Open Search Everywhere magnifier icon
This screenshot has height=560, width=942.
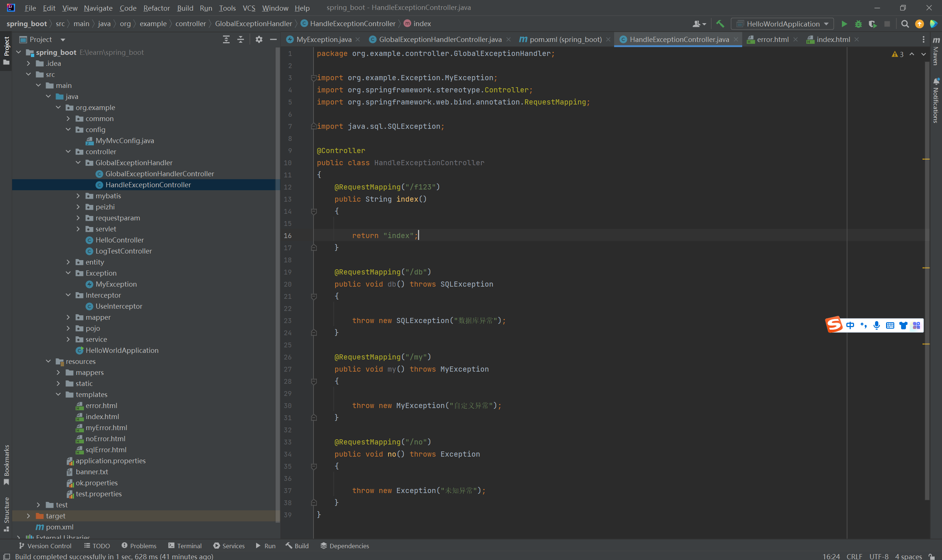904,24
